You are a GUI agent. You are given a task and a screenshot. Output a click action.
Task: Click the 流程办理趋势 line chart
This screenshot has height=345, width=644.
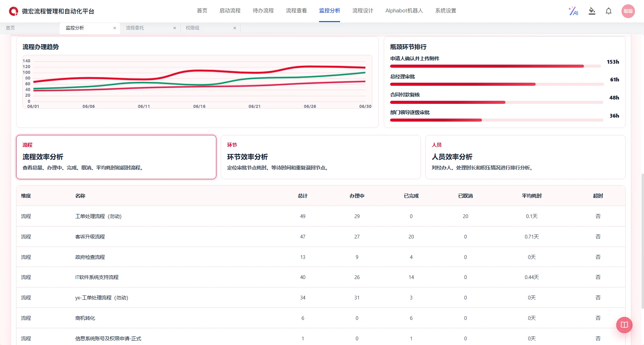tap(197, 82)
